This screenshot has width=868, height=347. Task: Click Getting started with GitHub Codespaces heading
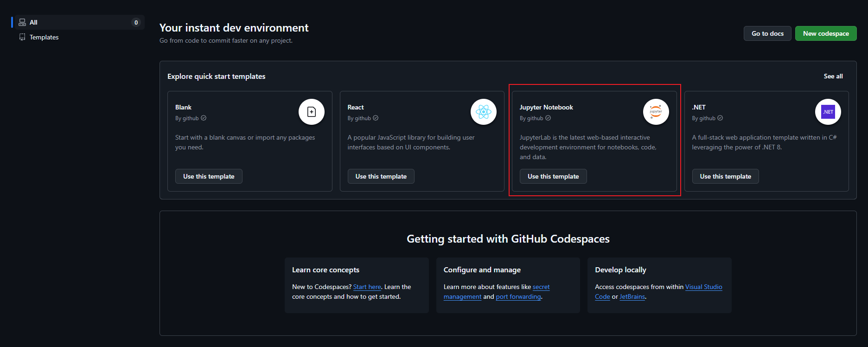pyautogui.click(x=508, y=239)
